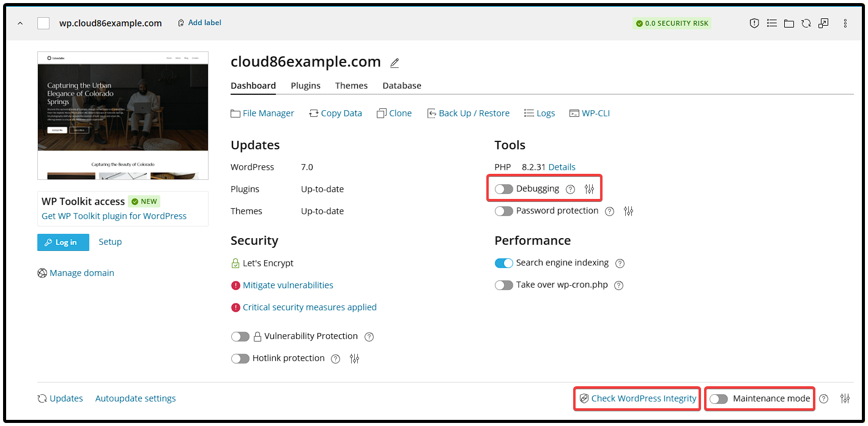The width and height of the screenshot is (868, 426).
Task: Click the circular-arrows icon in header
Action: (x=806, y=23)
